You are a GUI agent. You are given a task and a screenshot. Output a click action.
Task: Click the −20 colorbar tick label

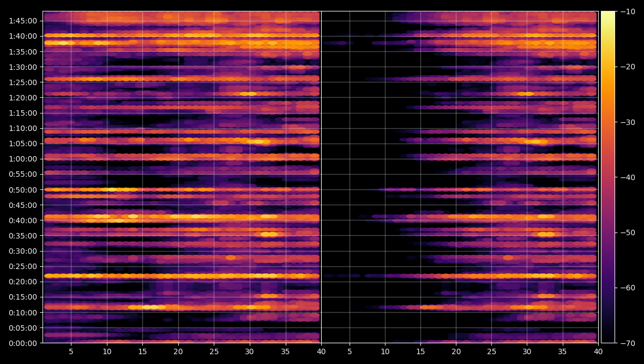[x=628, y=67]
